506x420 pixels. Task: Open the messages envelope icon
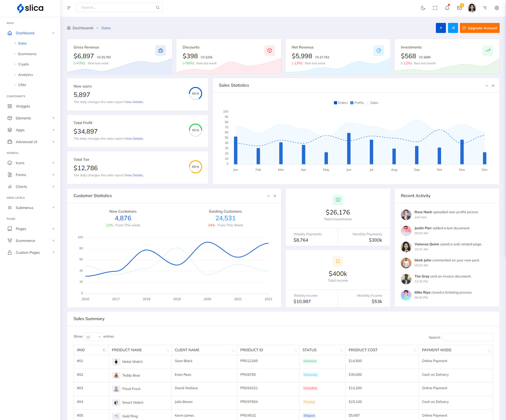pos(459,8)
